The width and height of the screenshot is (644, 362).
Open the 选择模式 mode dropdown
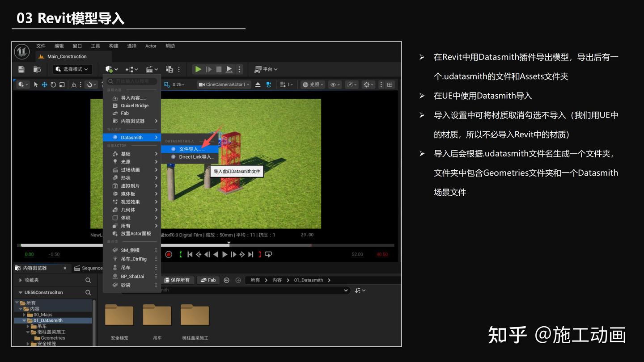click(72, 69)
